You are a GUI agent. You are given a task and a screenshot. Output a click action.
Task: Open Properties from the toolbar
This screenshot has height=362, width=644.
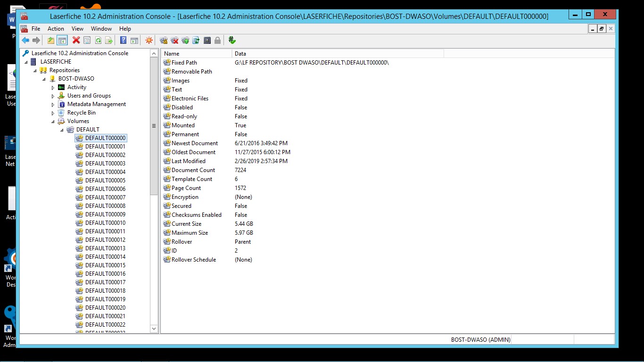[87, 41]
